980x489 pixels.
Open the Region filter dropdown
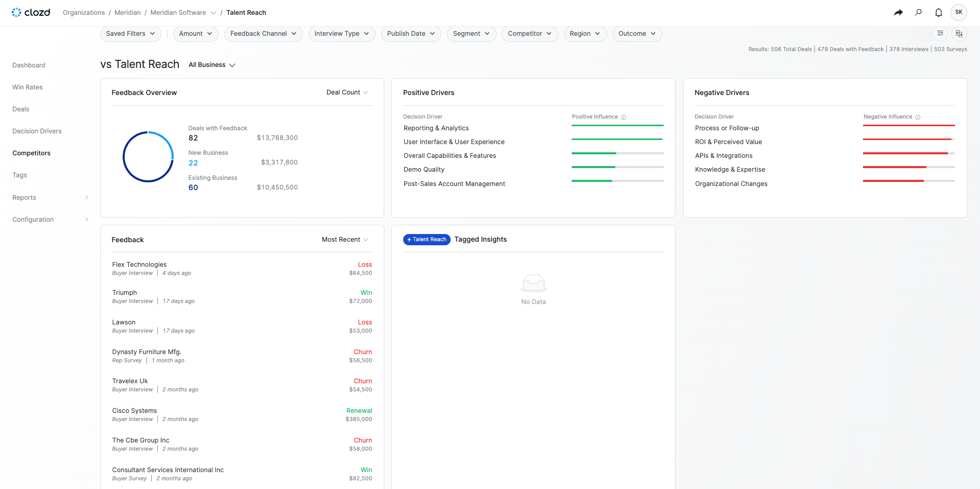tap(585, 34)
